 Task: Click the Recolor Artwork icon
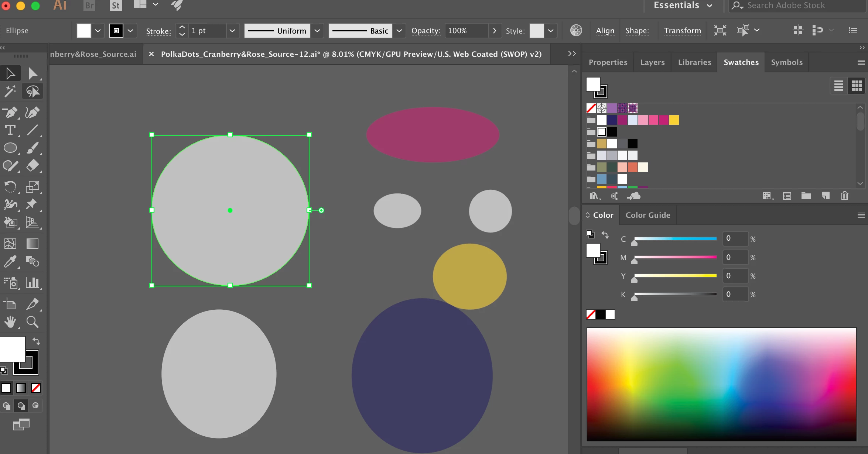[576, 31]
